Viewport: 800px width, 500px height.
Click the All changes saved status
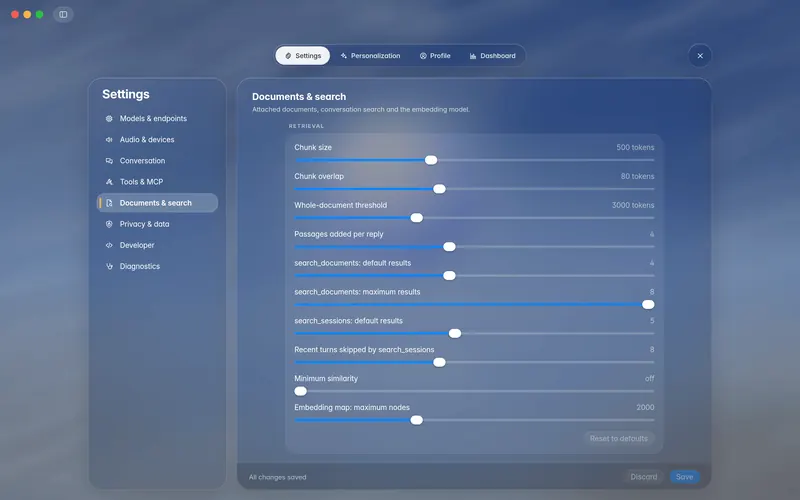(278, 478)
